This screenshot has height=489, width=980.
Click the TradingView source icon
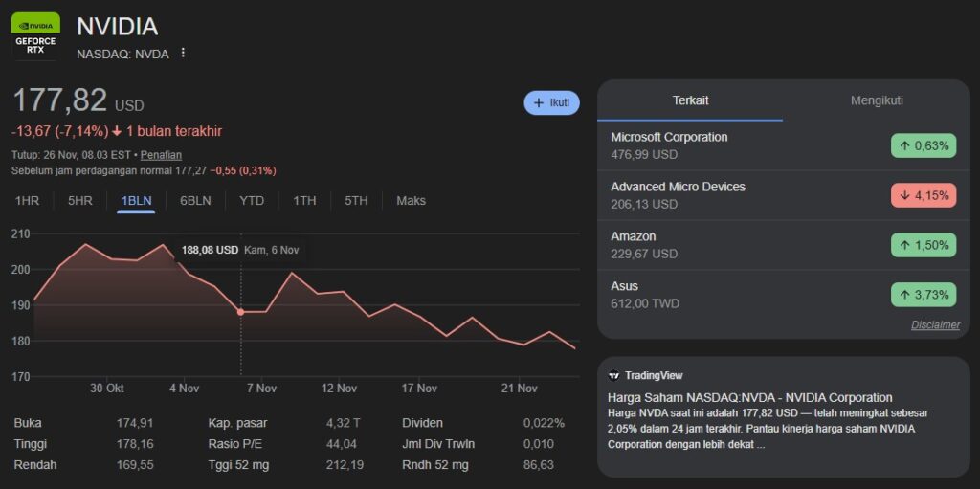[614, 375]
